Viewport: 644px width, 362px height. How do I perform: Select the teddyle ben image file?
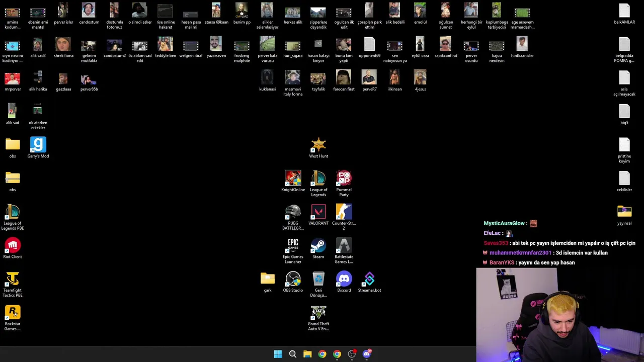(x=166, y=48)
